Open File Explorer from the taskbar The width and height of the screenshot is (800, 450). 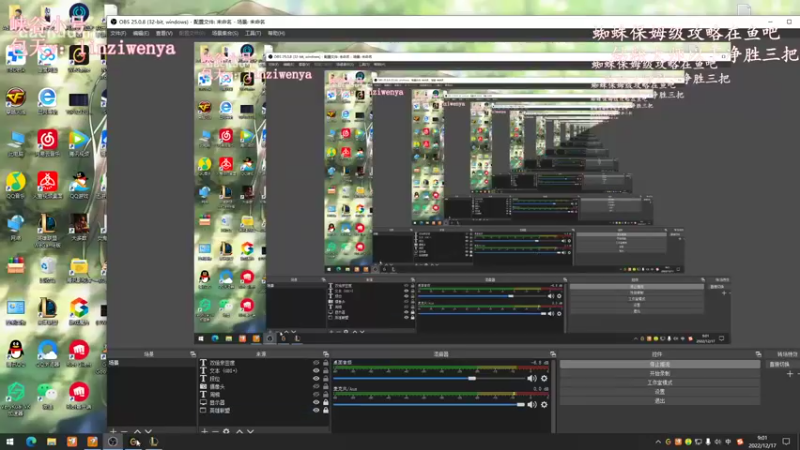(52, 441)
